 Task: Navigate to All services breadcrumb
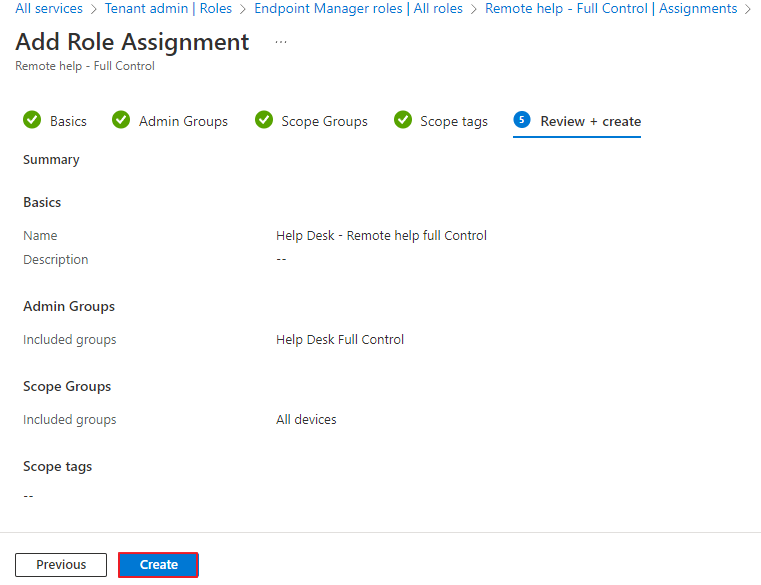pos(49,9)
